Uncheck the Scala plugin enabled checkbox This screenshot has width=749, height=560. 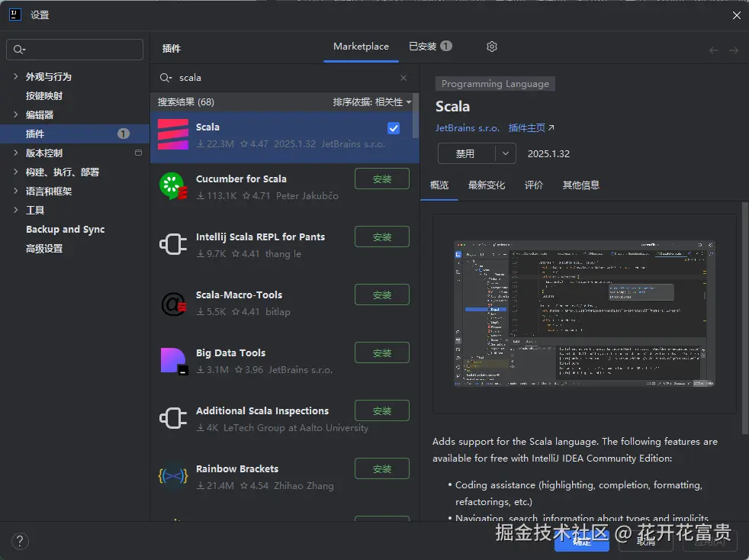coord(394,128)
